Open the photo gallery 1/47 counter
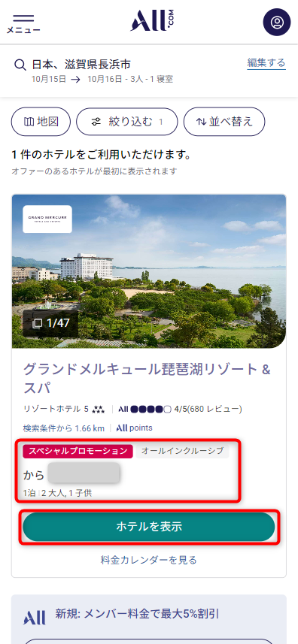 pyautogui.click(x=50, y=323)
